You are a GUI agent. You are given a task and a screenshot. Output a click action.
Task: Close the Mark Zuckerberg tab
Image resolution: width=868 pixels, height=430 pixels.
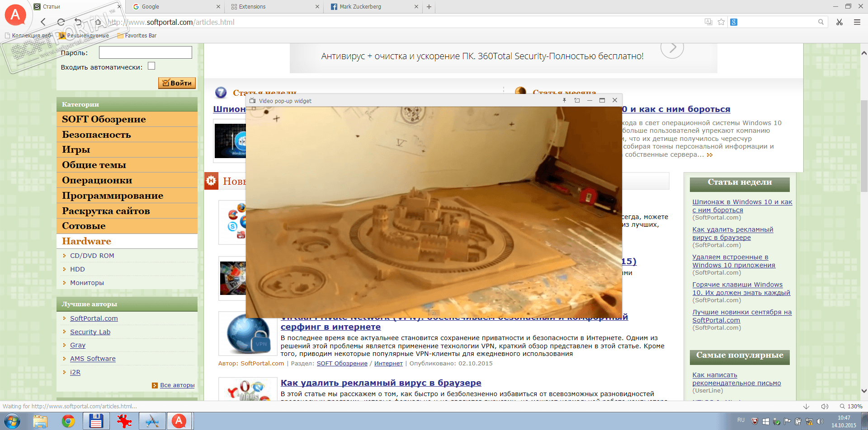point(416,7)
